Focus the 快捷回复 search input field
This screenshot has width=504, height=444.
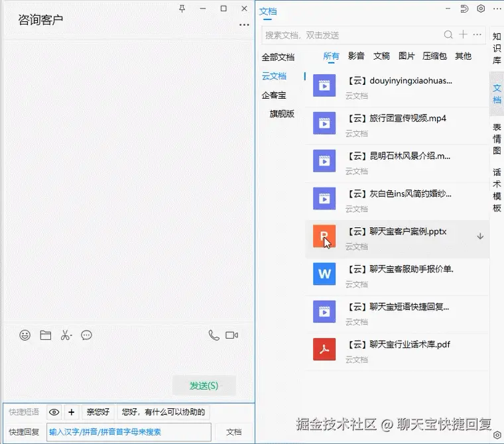129,432
